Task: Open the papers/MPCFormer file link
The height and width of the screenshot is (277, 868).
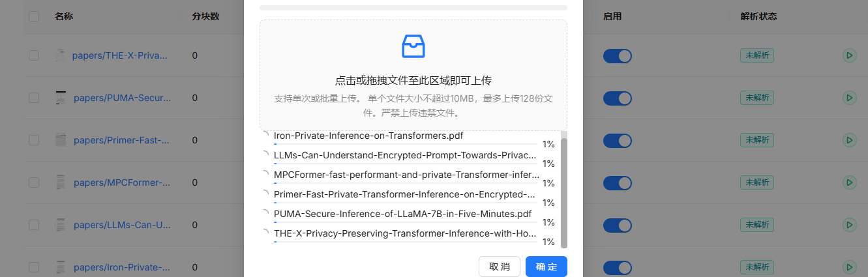Action: click(x=122, y=182)
